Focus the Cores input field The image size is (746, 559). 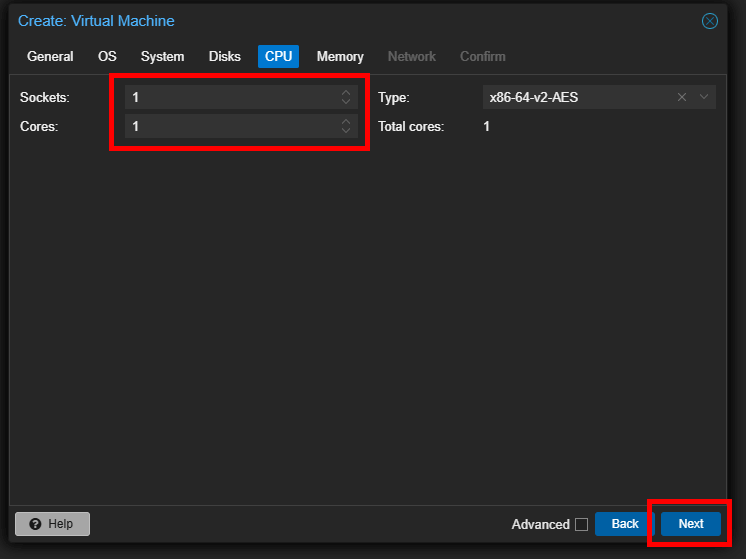232,126
